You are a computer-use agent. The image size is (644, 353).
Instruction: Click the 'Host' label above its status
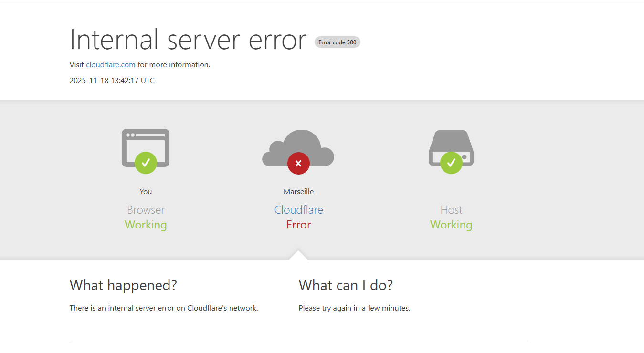tap(451, 209)
